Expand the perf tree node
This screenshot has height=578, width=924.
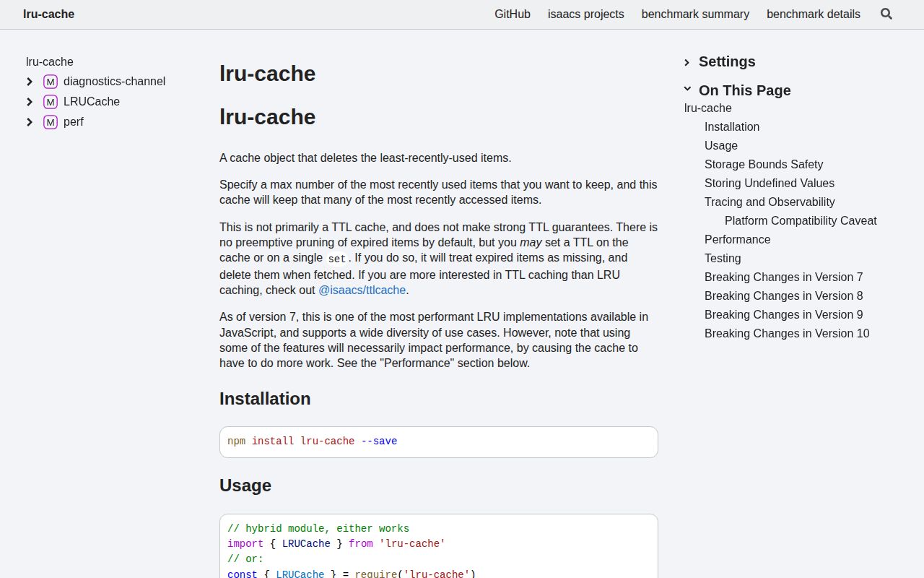coord(30,122)
